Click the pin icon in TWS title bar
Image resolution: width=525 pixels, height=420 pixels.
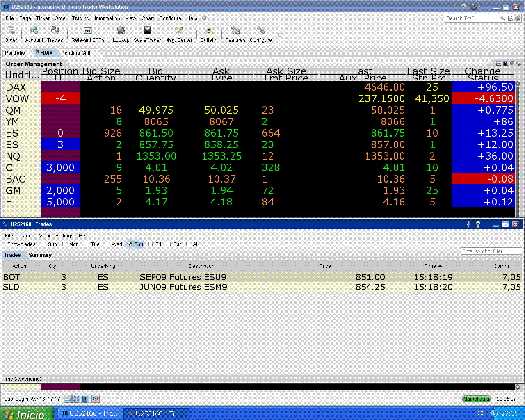point(454,7)
